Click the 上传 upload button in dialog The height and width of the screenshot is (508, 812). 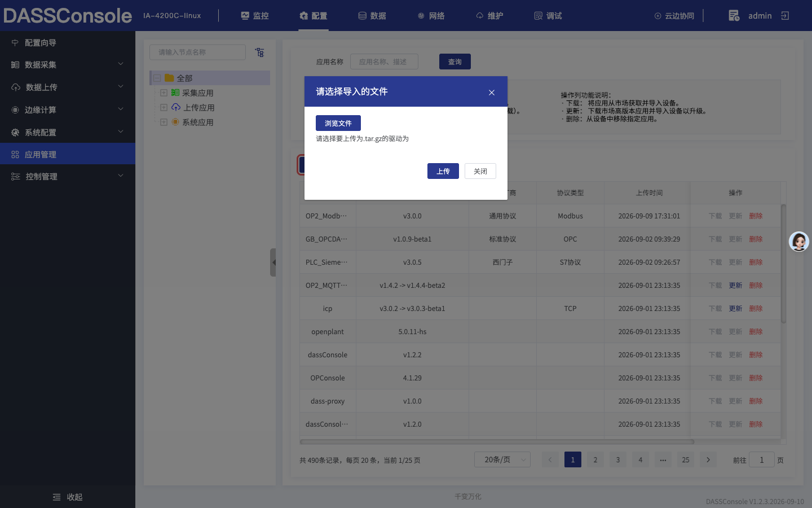443,171
